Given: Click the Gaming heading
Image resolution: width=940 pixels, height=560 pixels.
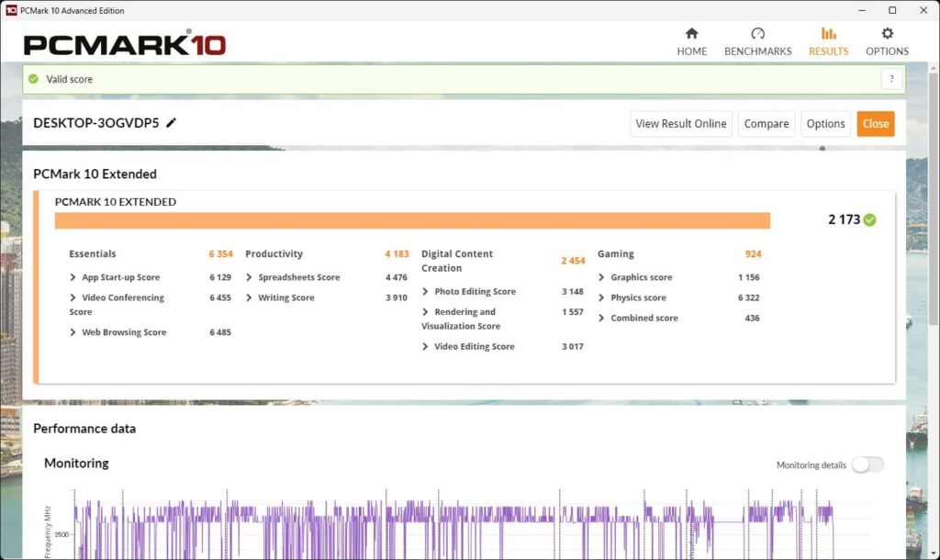Looking at the screenshot, I should click(616, 254).
